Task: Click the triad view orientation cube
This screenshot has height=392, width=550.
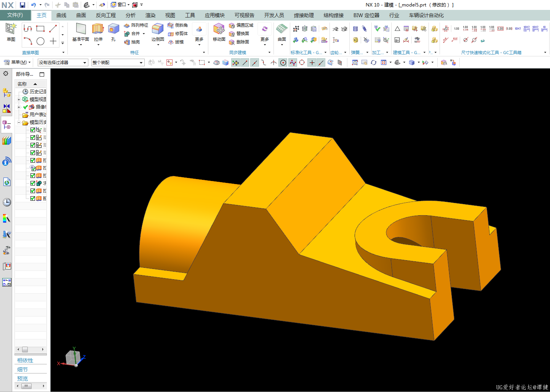Action: tap(72, 357)
